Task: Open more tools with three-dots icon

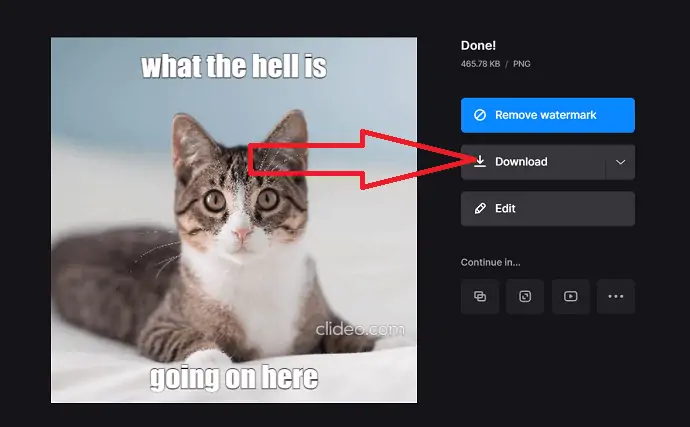Action: tap(616, 296)
